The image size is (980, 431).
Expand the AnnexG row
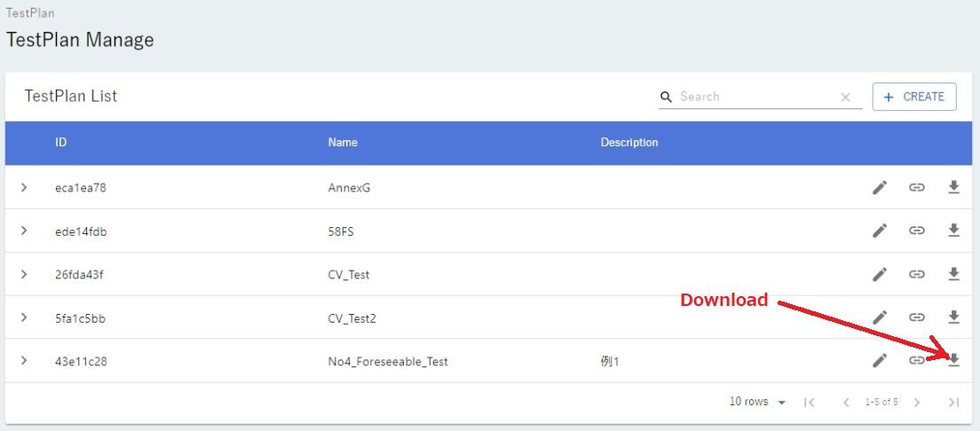[24, 187]
